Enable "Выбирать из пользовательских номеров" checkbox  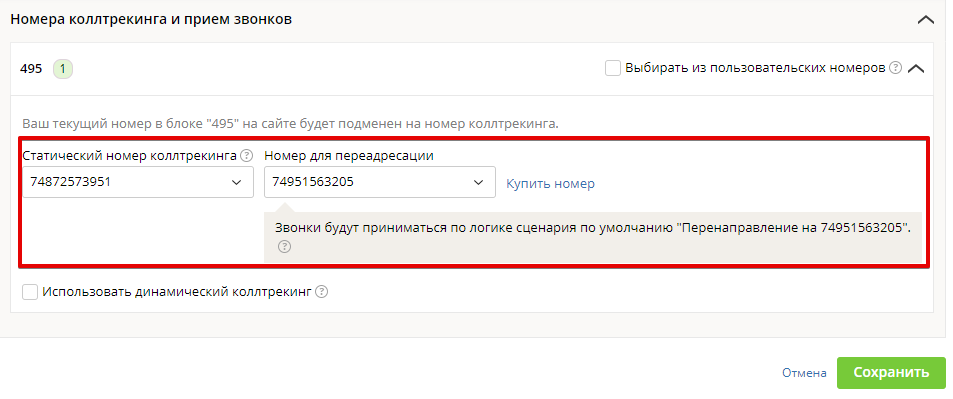click(613, 68)
